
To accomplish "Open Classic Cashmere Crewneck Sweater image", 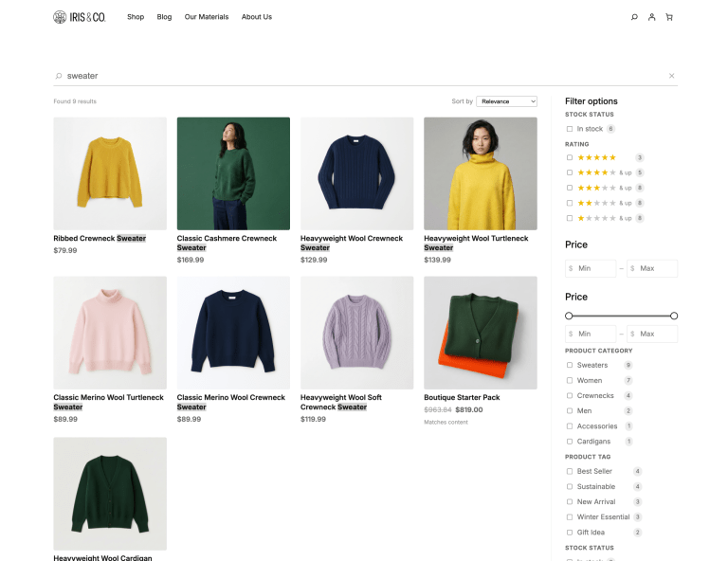I will [233, 173].
